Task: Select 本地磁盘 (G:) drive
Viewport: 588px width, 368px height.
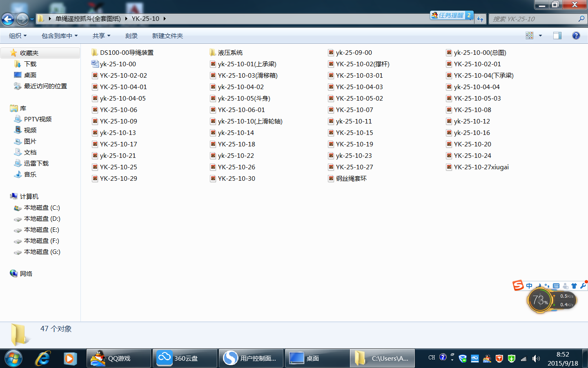Action: coord(42,251)
